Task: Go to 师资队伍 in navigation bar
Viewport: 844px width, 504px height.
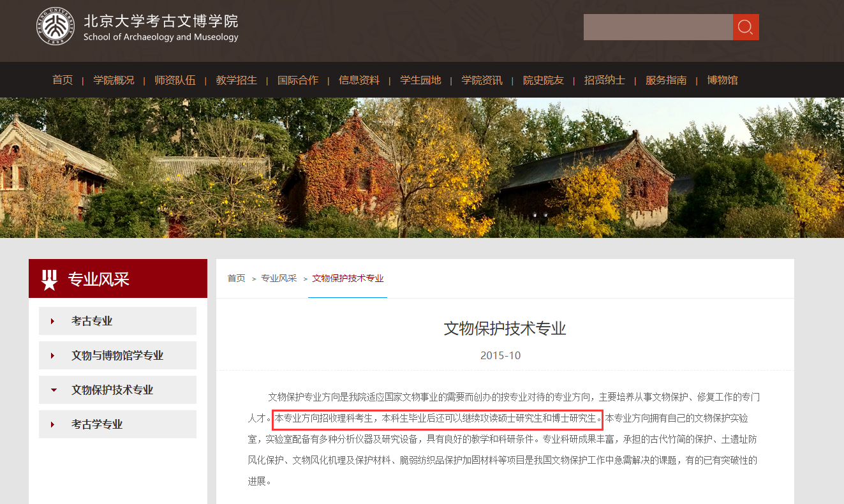Action: (x=175, y=80)
